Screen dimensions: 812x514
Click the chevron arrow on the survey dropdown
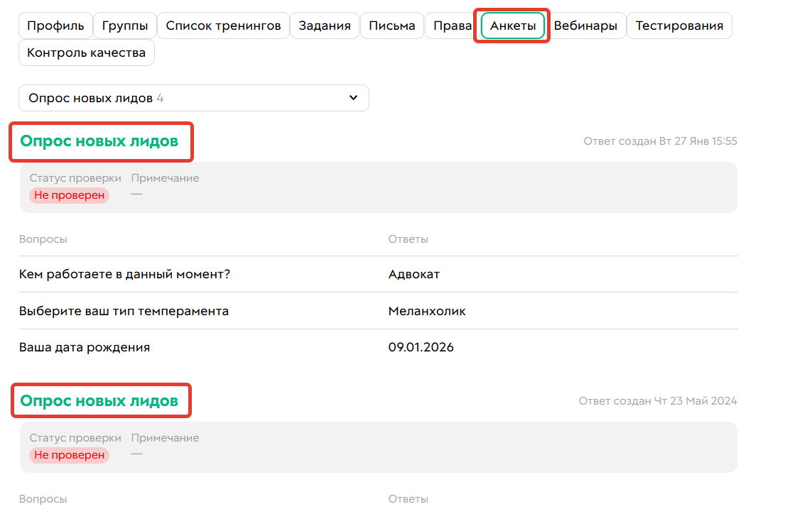point(353,97)
